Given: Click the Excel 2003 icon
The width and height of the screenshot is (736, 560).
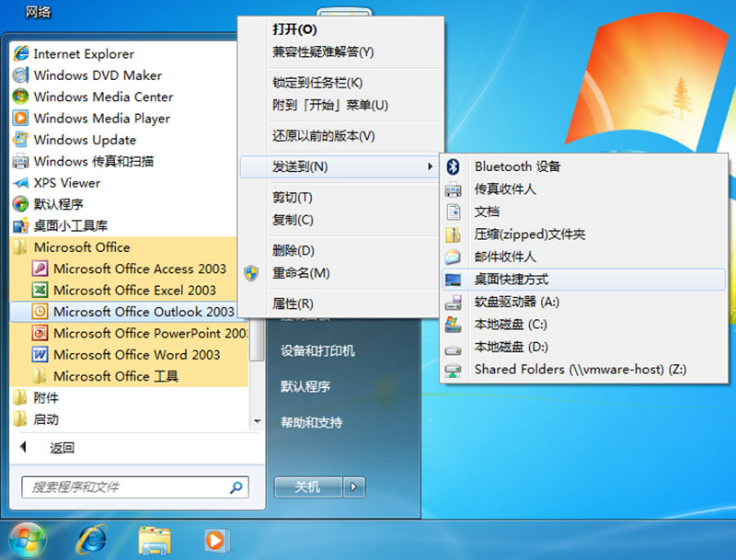Looking at the screenshot, I should [x=40, y=290].
